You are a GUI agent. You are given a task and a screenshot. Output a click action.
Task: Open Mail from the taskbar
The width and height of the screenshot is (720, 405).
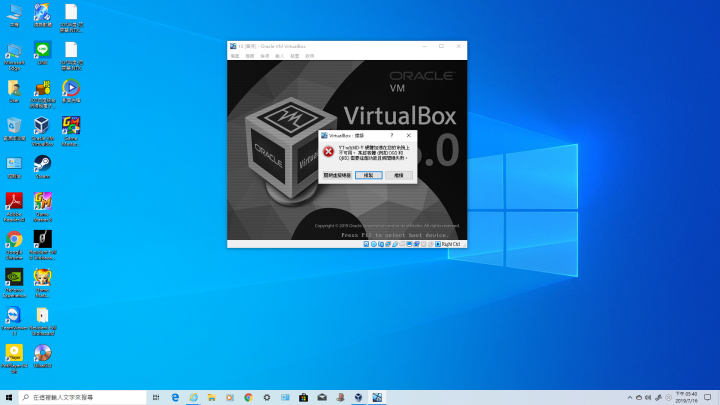322,397
